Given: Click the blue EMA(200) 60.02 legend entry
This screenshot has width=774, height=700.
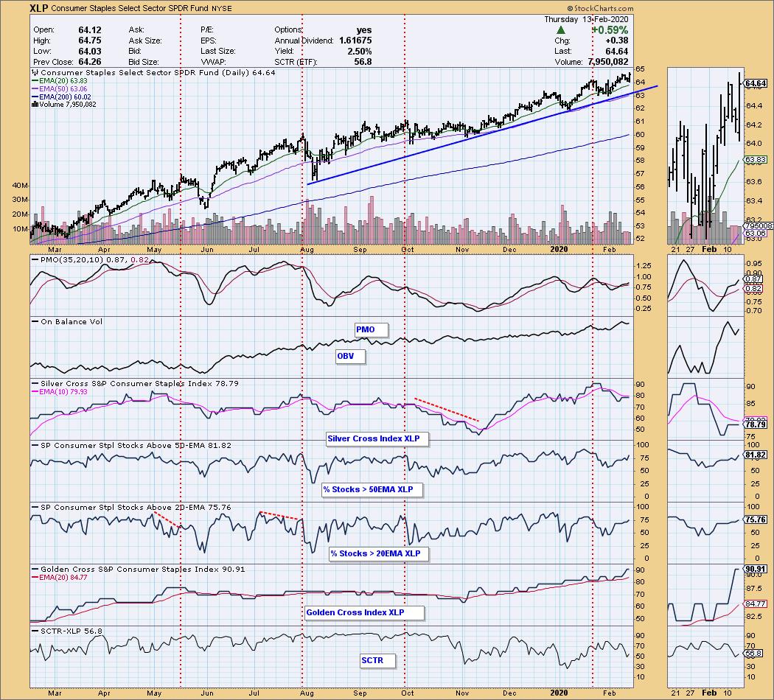Looking at the screenshot, I should click(x=61, y=97).
